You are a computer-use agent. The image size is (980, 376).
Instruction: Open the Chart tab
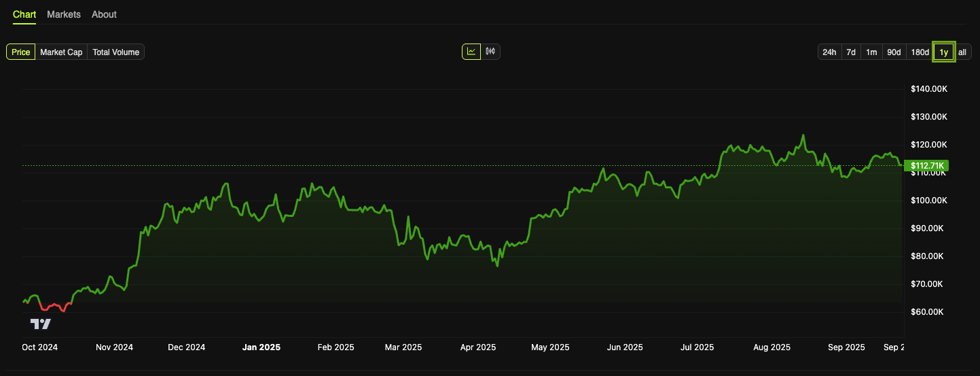click(x=24, y=14)
